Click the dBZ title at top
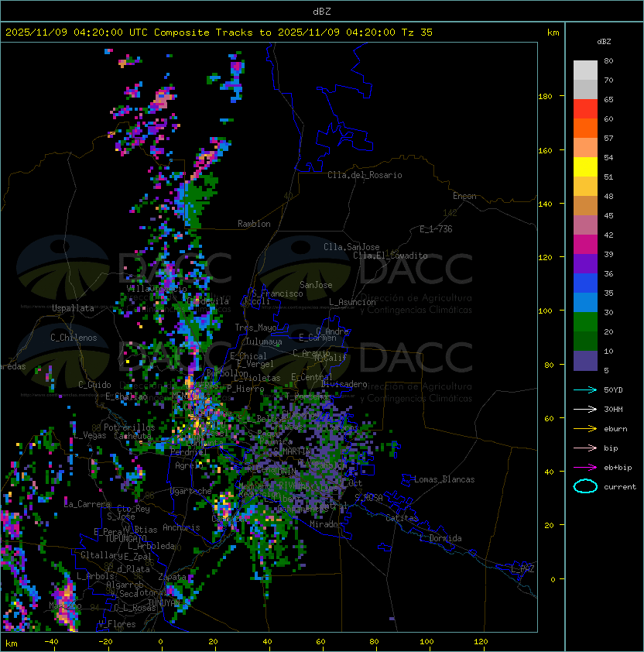The height and width of the screenshot is (652, 644). click(x=322, y=11)
